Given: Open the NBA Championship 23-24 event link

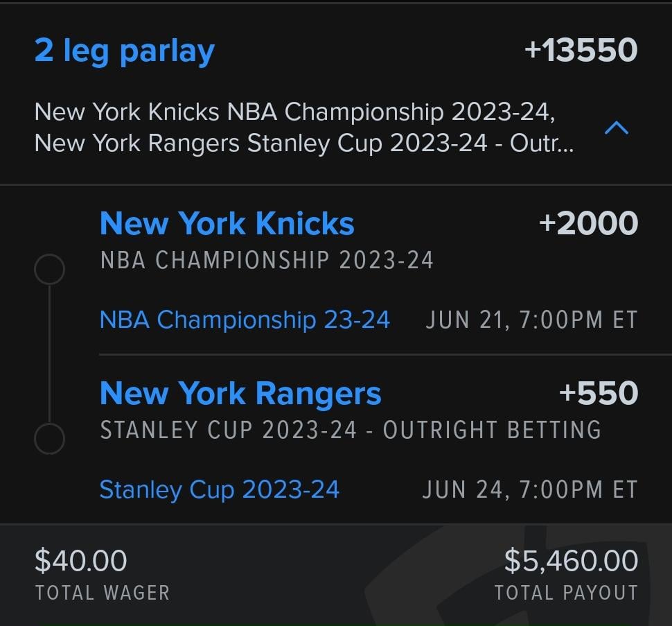Looking at the screenshot, I should [245, 320].
